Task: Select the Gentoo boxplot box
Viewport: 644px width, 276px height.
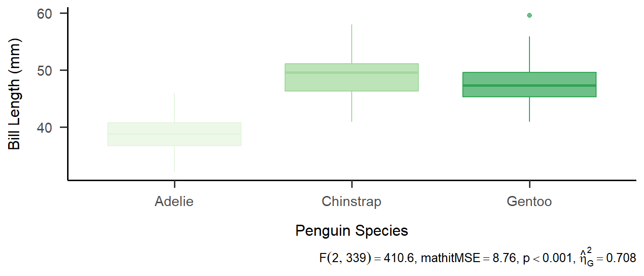Action: click(529, 85)
